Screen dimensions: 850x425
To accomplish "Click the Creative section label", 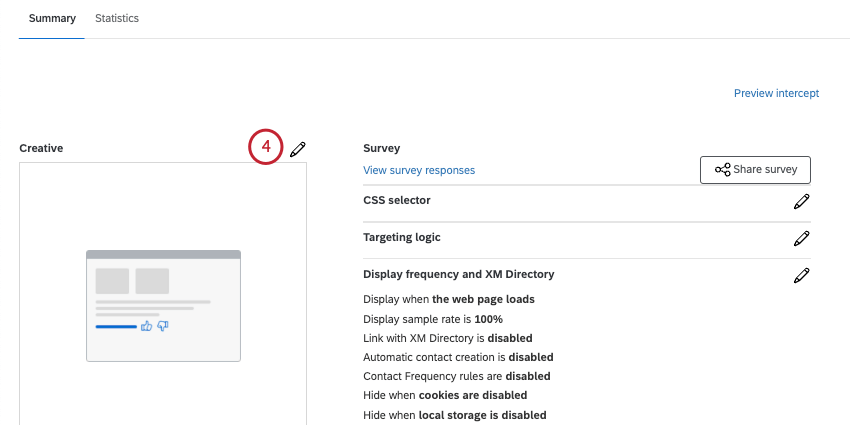I will pyautogui.click(x=41, y=148).
